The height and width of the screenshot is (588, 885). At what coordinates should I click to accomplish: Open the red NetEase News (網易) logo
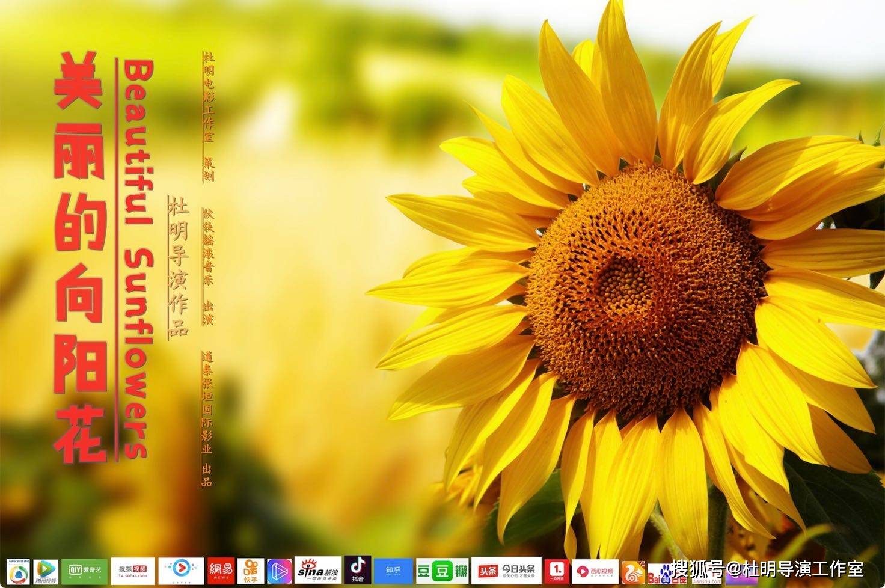[221, 571]
